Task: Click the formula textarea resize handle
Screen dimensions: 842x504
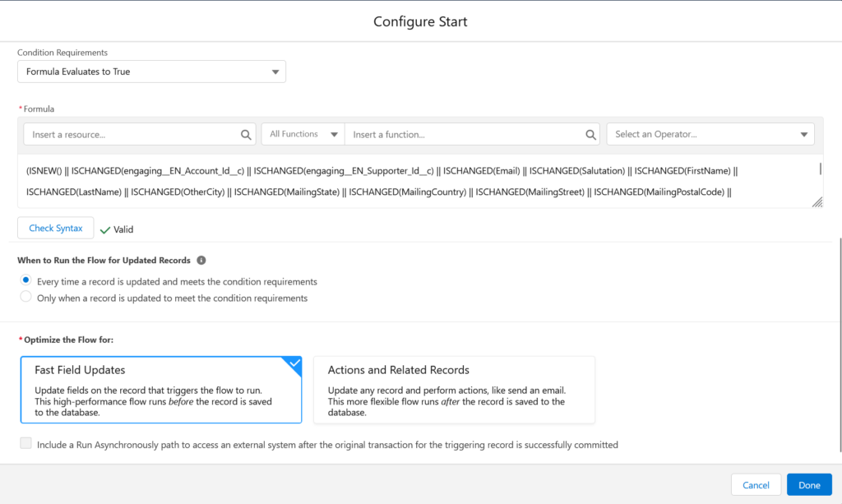Action: click(x=817, y=202)
